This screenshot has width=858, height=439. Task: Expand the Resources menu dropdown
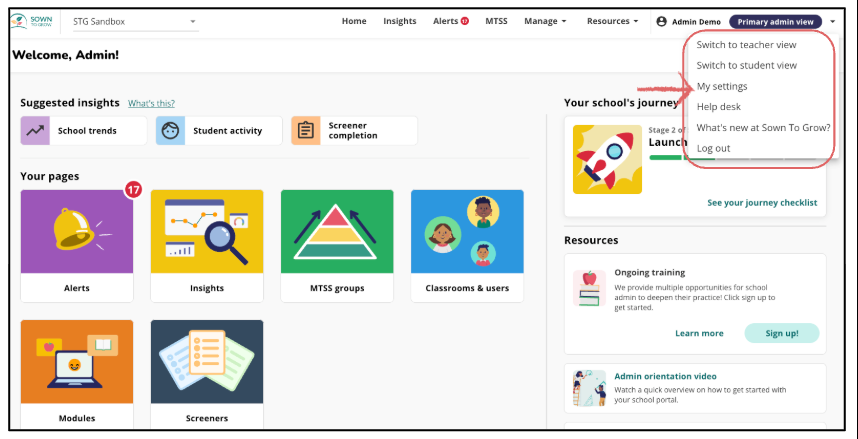(x=612, y=21)
